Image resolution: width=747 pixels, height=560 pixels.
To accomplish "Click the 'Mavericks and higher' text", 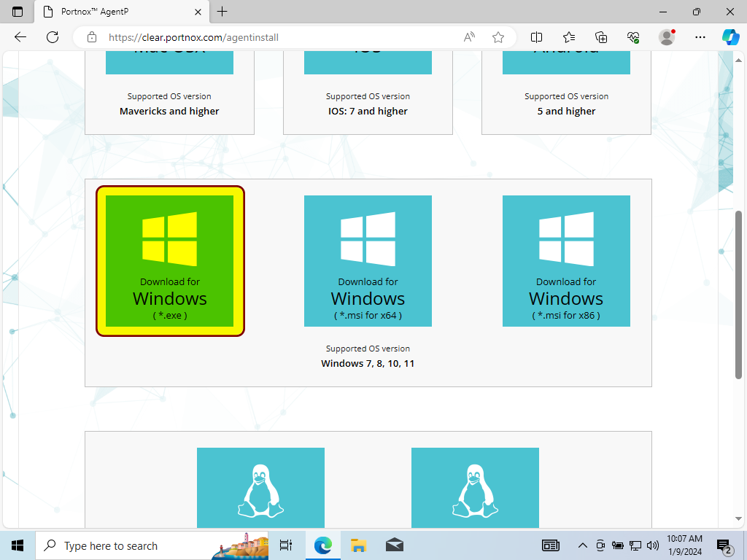I will click(169, 112).
